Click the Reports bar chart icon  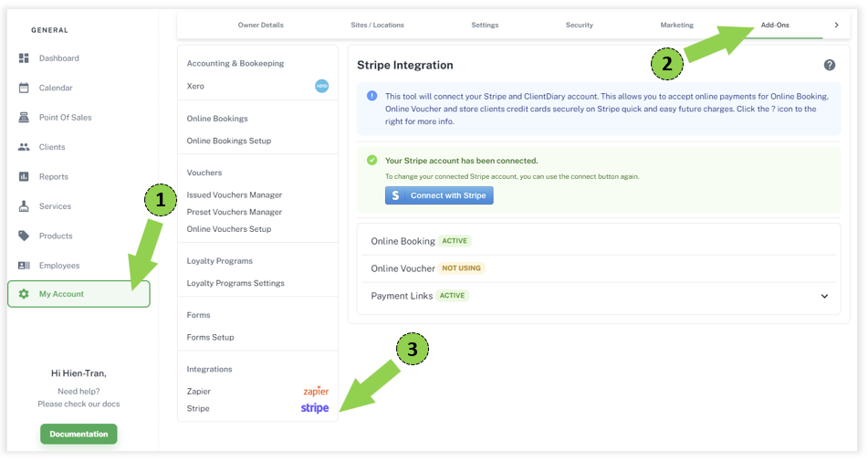(x=24, y=177)
